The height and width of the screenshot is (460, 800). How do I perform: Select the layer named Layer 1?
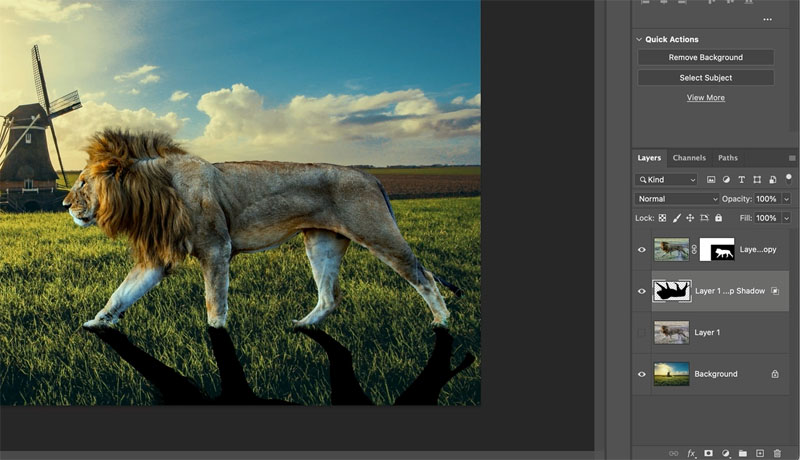click(x=707, y=333)
